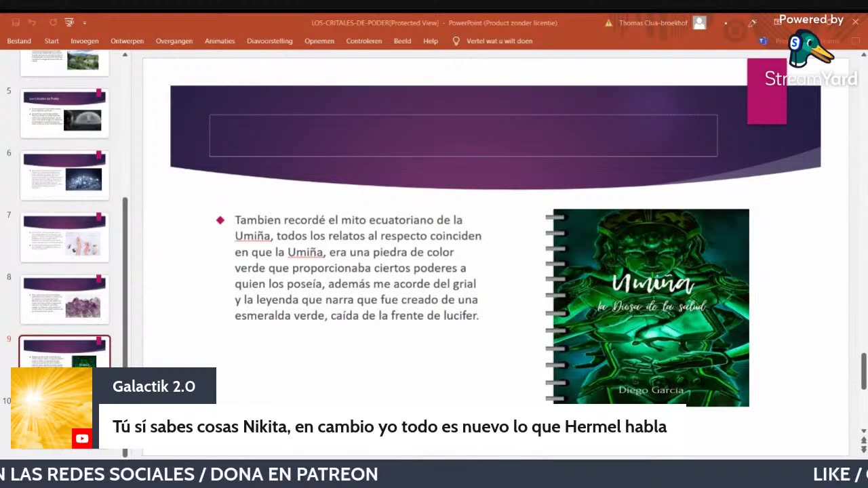The height and width of the screenshot is (488, 868).
Task: Select the Beeld tab
Action: pos(402,41)
